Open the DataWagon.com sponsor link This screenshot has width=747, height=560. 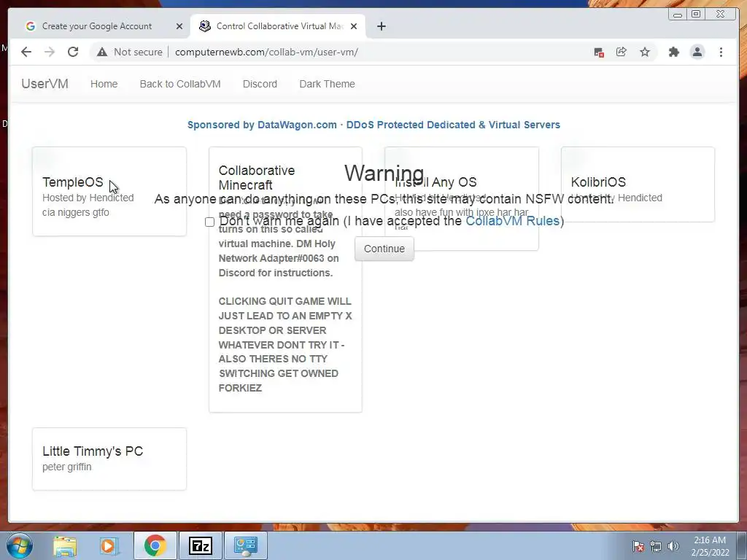[x=373, y=125]
